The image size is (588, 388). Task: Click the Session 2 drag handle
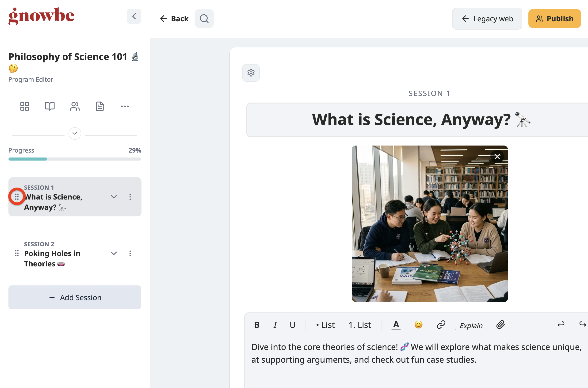(x=17, y=253)
